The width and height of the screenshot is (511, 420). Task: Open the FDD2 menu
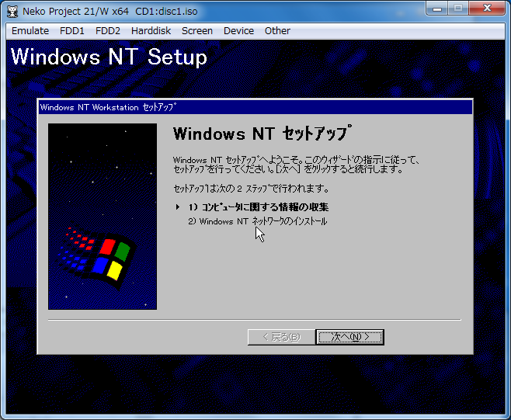(108, 31)
